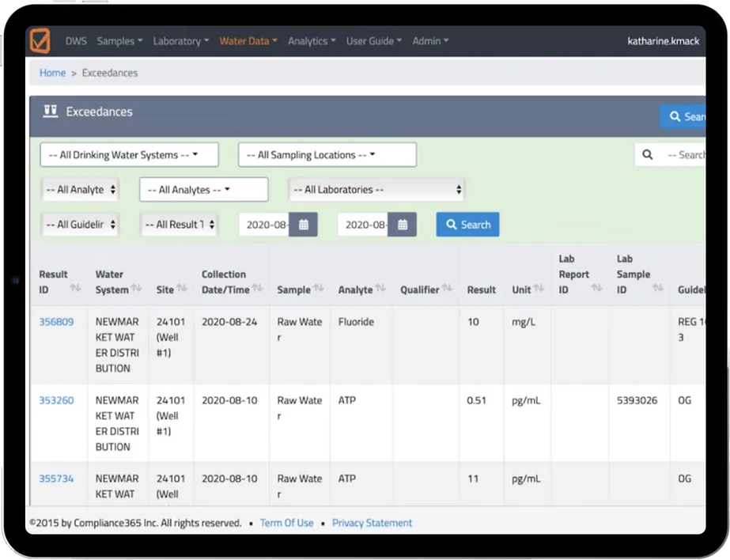Screen dimensions: 730x560
Task: Click the katharine.kmack user name
Action: click(x=663, y=41)
